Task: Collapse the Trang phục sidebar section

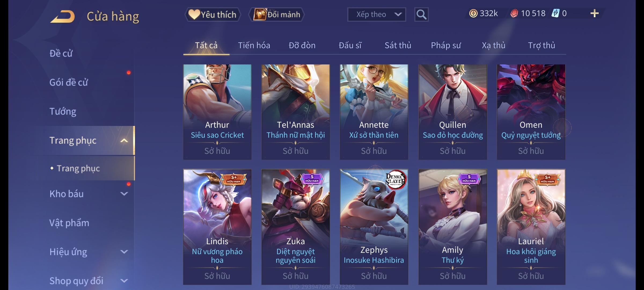Action: pyautogui.click(x=124, y=140)
